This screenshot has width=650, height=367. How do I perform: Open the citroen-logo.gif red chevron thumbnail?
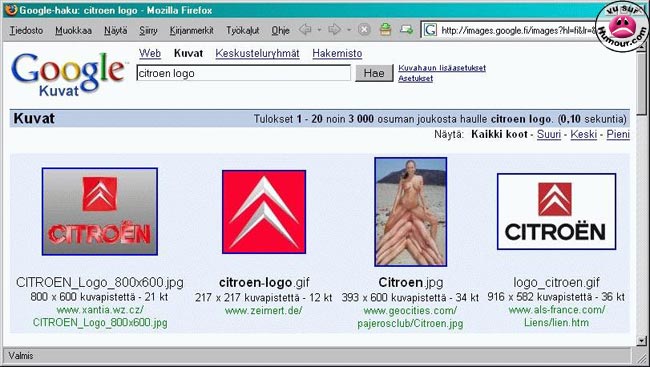[264, 212]
